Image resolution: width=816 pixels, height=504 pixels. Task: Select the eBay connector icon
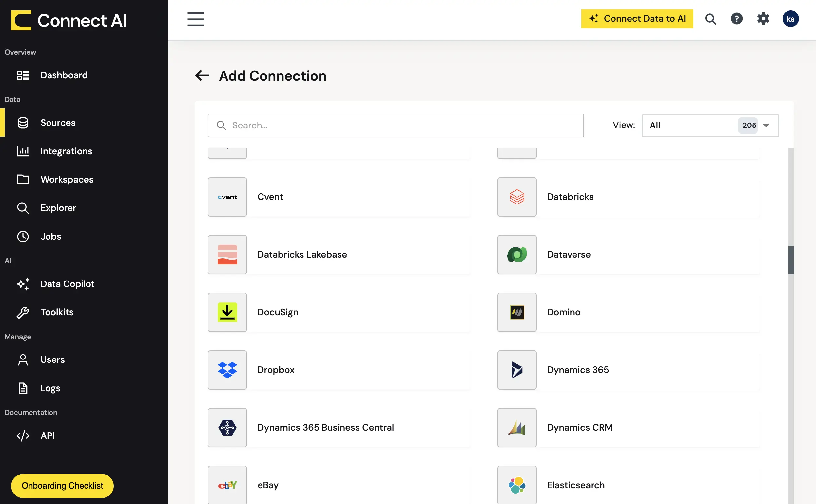point(227,485)
